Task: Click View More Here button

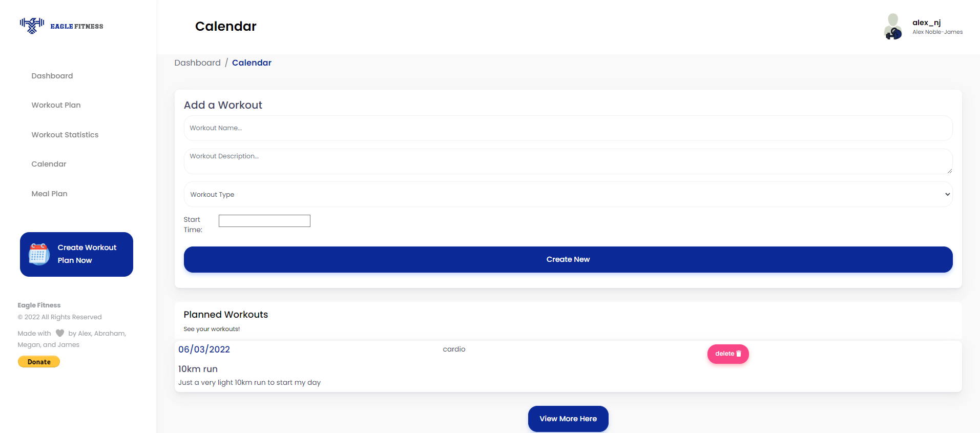Action: [568, 419]
